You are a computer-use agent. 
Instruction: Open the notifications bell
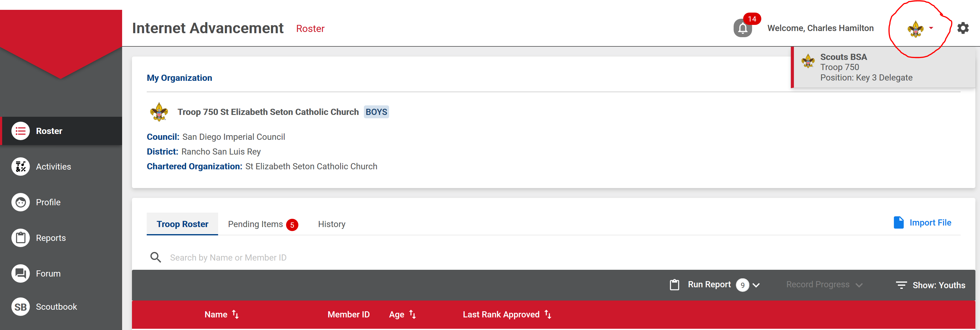click(742, 28)
